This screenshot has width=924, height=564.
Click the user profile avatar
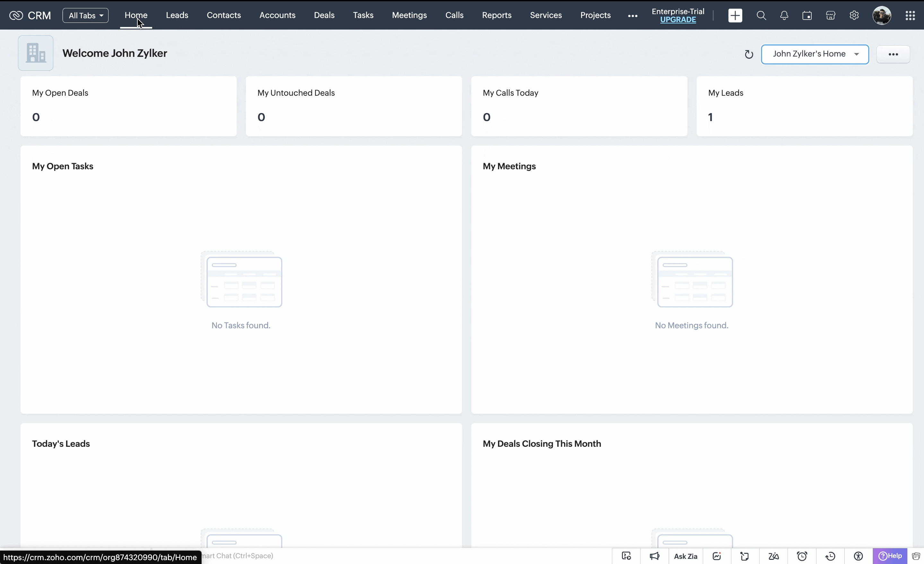(x=882, y=15)
